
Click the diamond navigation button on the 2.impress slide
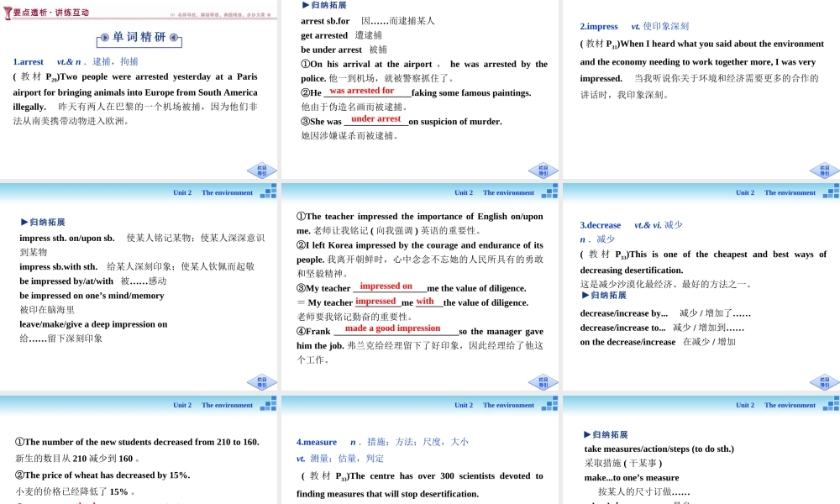tap(825, 171)
